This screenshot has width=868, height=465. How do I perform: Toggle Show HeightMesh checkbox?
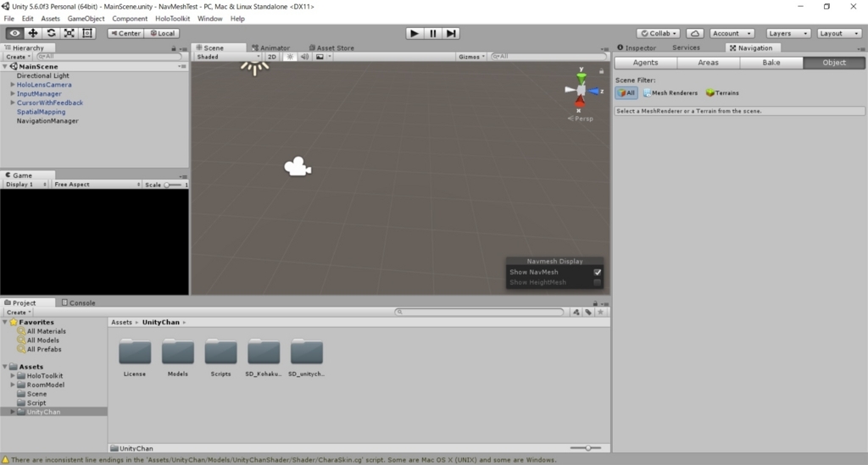point(598,283)
